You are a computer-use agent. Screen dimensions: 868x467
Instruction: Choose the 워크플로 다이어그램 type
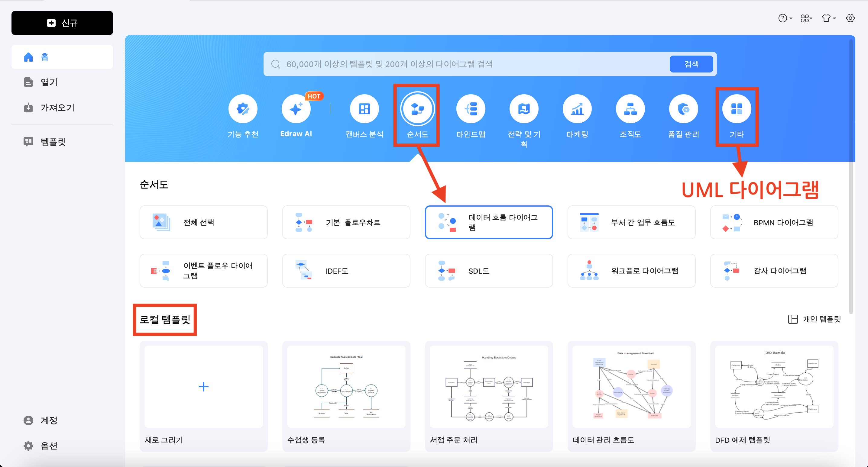[631, 271]
